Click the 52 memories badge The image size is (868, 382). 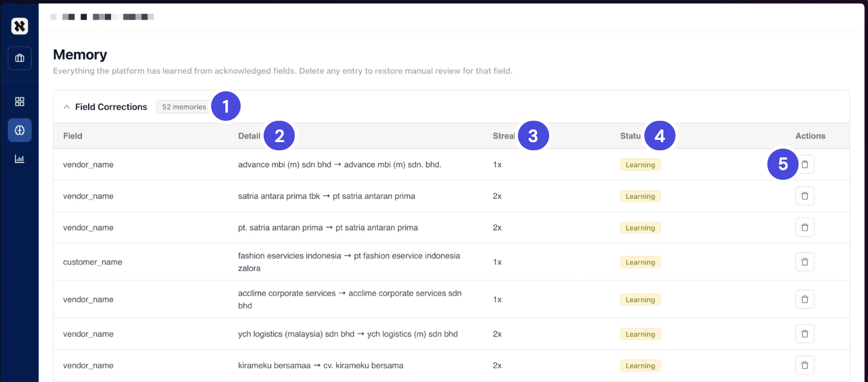pyautogui.click(x=184, y=107)
